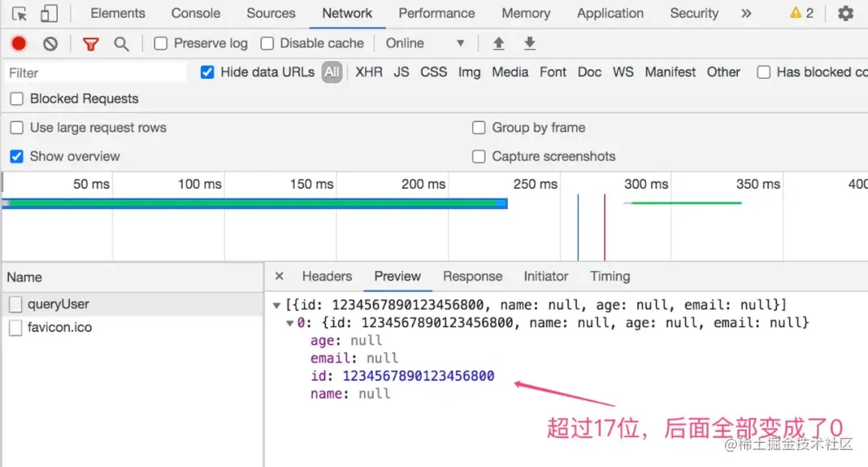
Task: Filter requests by WS
Action: click(x=623, y=72)
